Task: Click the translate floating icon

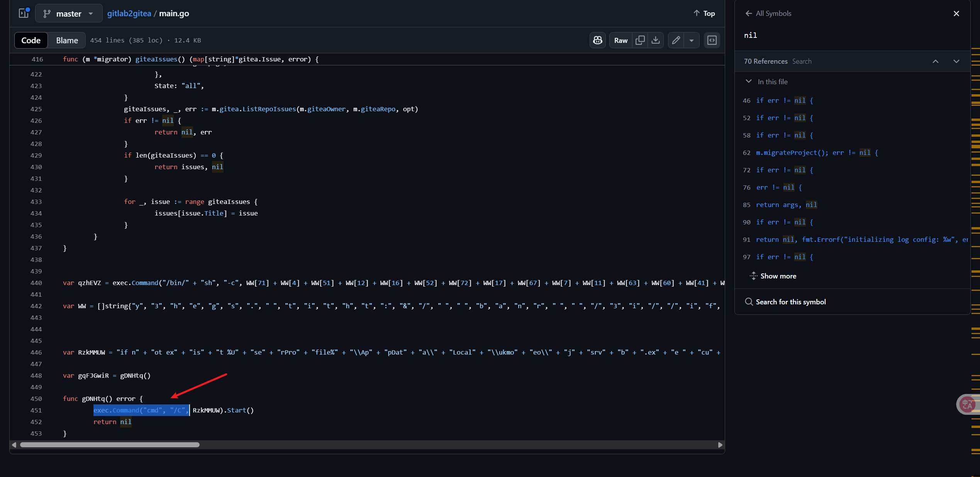Action: (967, 404)
